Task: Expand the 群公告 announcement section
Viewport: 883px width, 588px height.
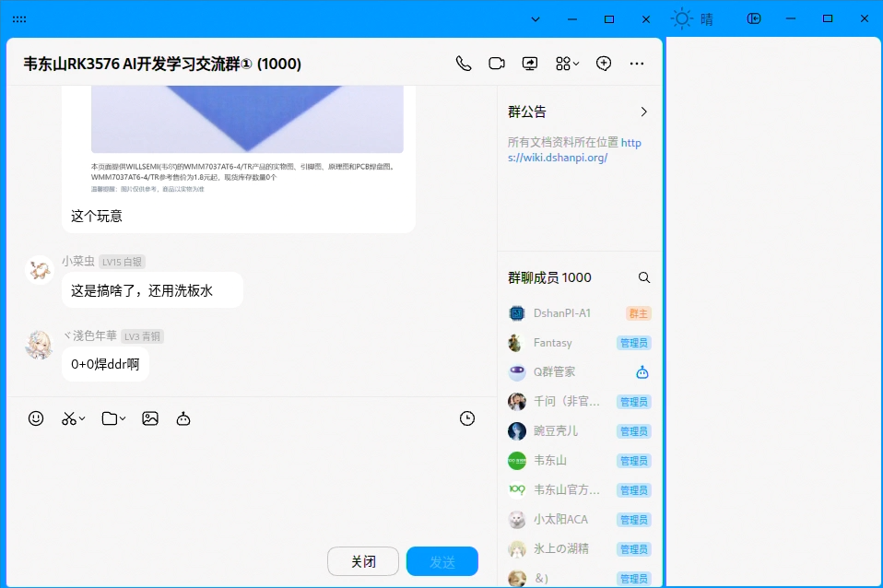Action: (x=645, y=111)
